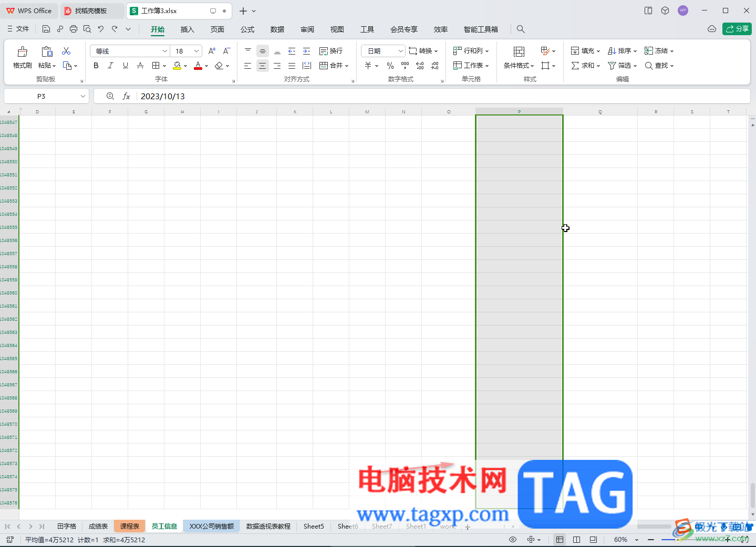Decrease font size with A- icon
Image resolution: width=756 pixels, height=547 pixels.
226,51
